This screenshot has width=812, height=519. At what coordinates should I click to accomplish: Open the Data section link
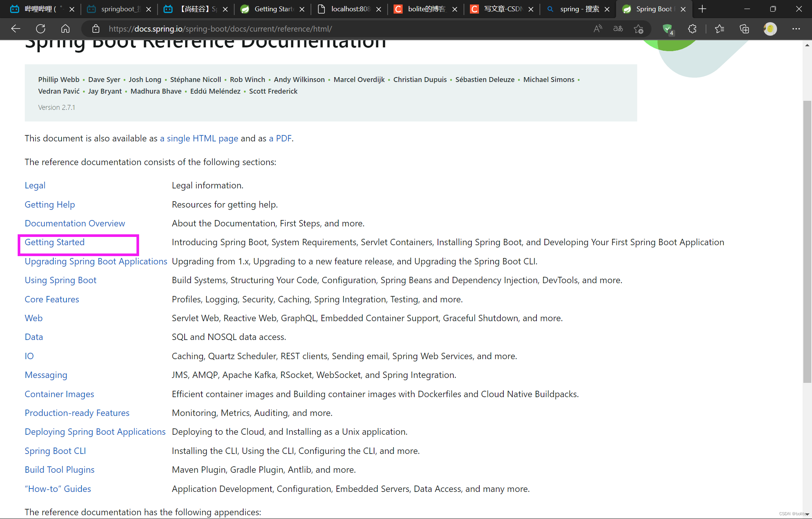coord(34,337)
